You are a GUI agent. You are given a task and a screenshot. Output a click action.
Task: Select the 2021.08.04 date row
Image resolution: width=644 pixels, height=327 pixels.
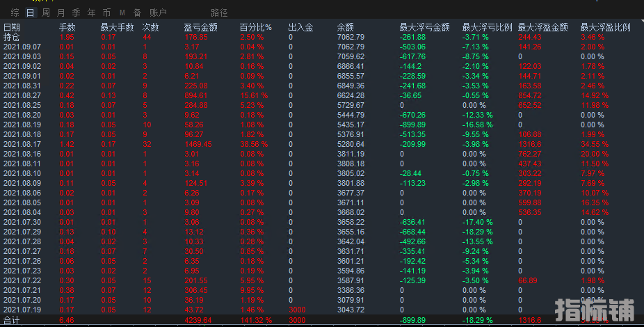pos(22,212)
